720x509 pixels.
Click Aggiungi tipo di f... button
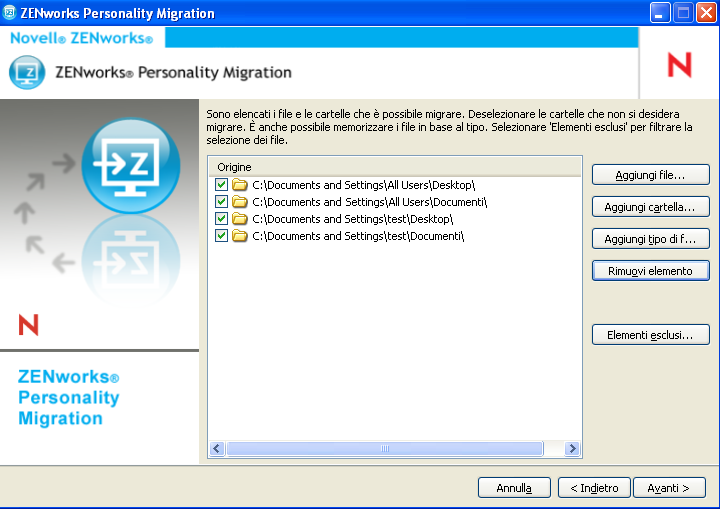[x=651, y=239]
